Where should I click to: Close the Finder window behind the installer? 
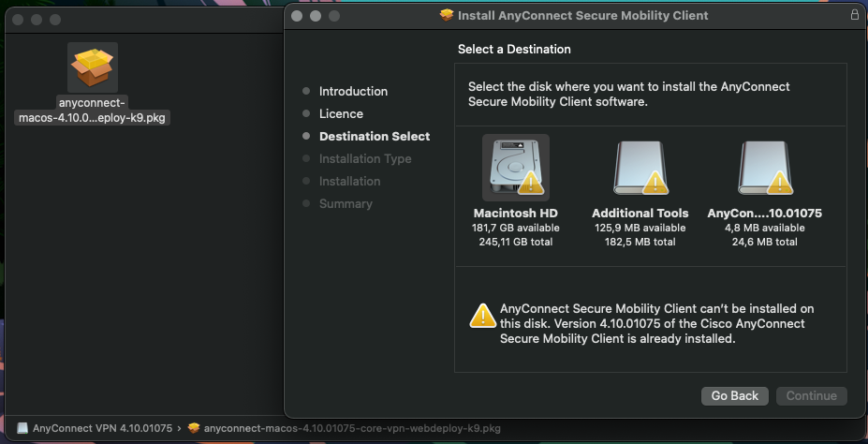18,20
